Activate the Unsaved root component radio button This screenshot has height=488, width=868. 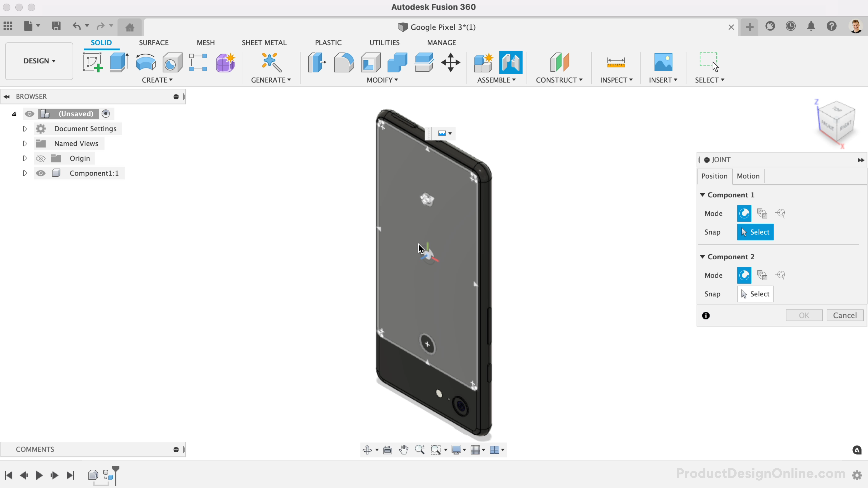[x=106, y=114]
